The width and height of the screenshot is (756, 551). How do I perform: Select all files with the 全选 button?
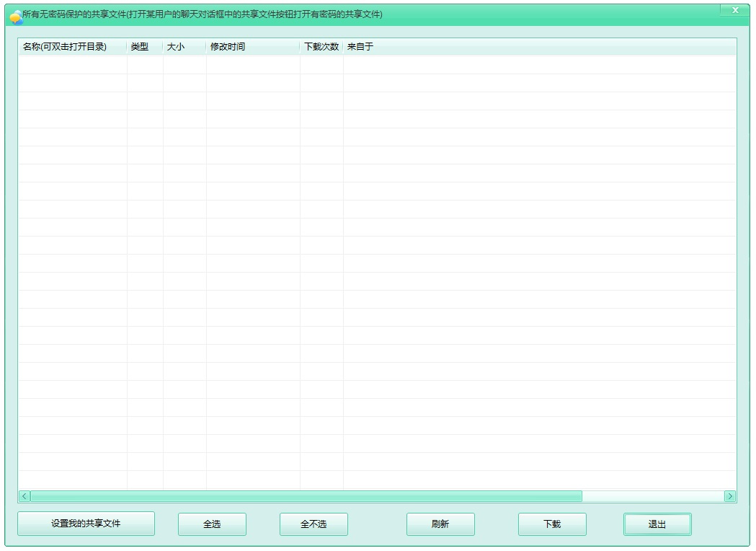tap(212, 524)
